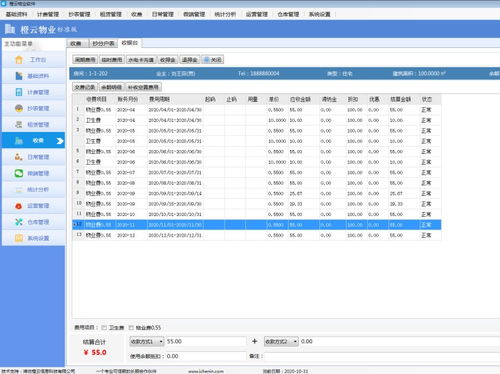
Task: Click the 关闭 button with icon
Action: click(x=213, y=60)
